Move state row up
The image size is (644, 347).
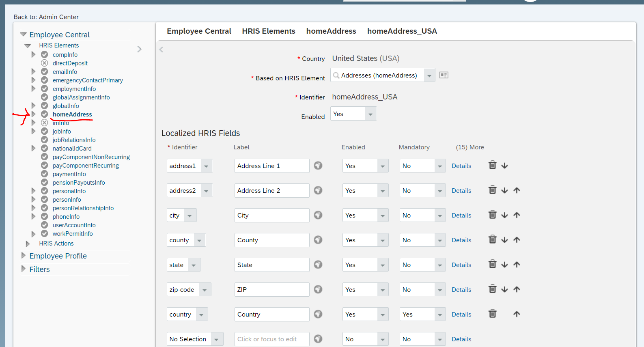(517, 265)
